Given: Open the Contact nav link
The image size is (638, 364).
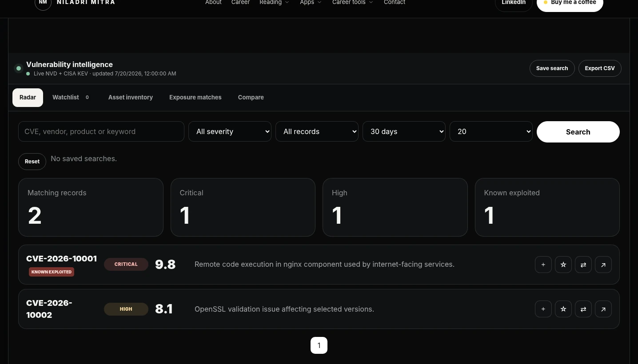Looking at the screenshot, I should click(x=395, y=3).
